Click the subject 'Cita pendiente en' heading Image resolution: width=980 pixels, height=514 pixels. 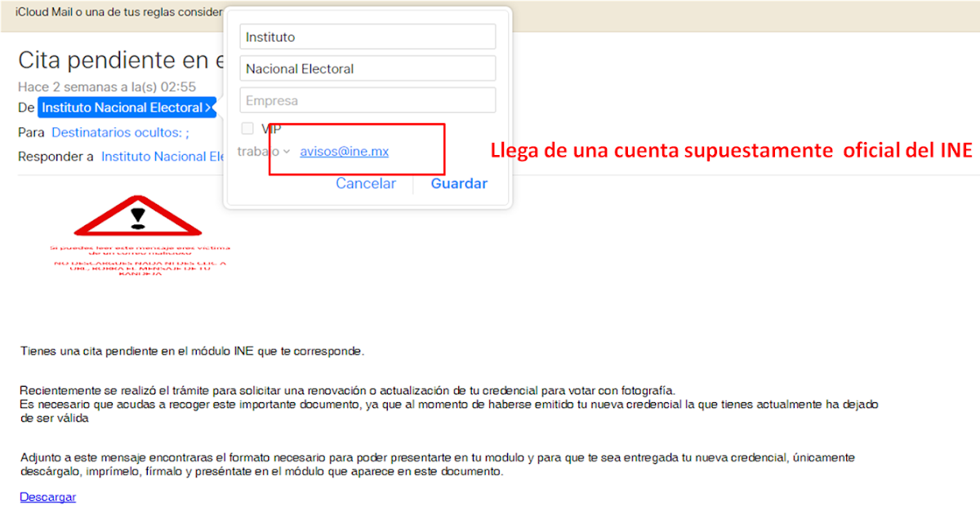click(120, 60)
